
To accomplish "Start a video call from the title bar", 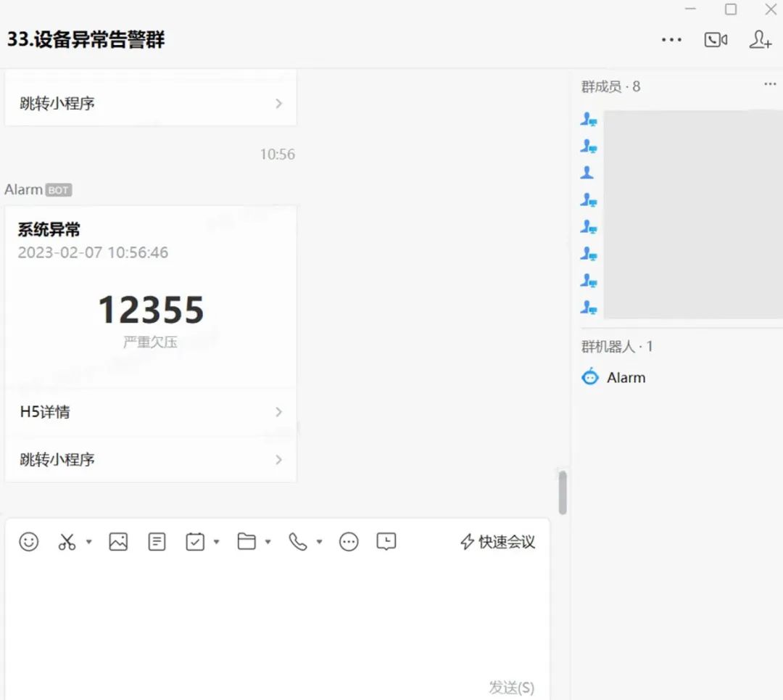I will pyautogui.click(x=716, y=40).
